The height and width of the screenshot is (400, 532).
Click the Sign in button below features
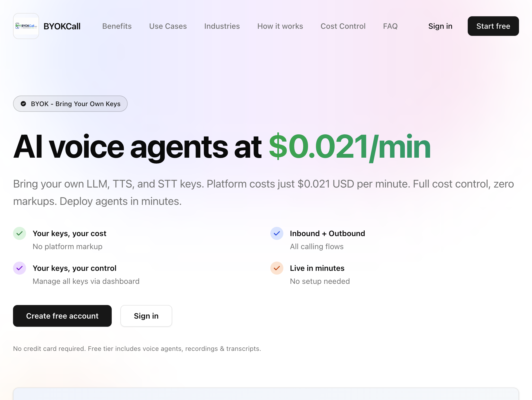[146, 316]
